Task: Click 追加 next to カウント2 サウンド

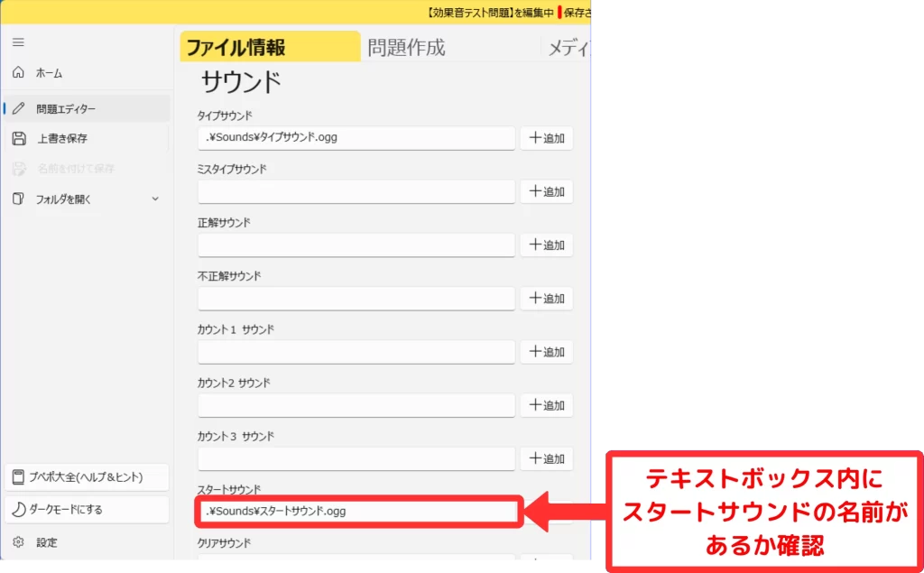Action: [547, 405]
